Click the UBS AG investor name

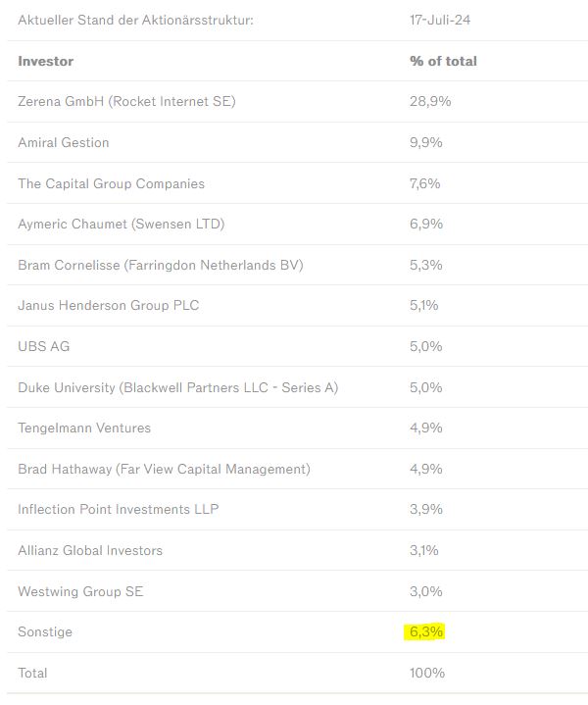coord(44,346)
